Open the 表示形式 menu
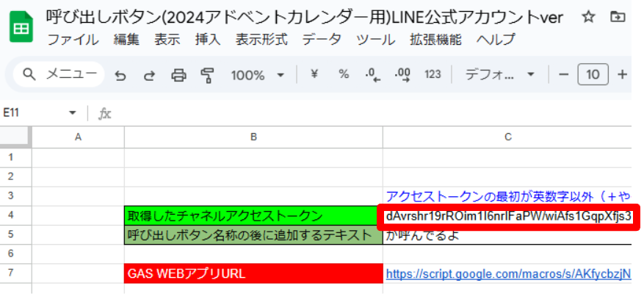This screenshot has height=297, width=644. click(261, 40)
